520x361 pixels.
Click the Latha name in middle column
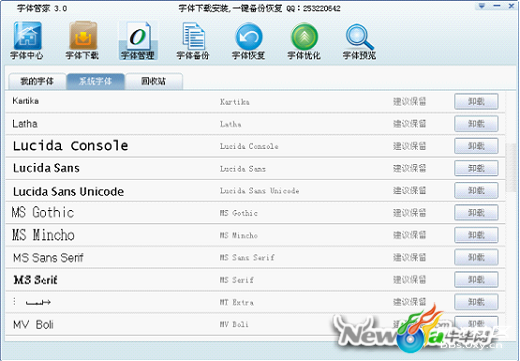[231, 124]
